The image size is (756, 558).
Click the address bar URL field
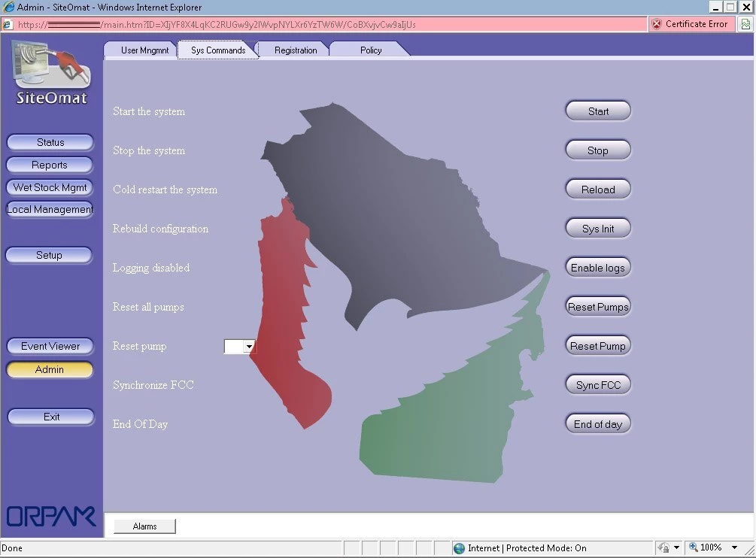tap(331, 24)
